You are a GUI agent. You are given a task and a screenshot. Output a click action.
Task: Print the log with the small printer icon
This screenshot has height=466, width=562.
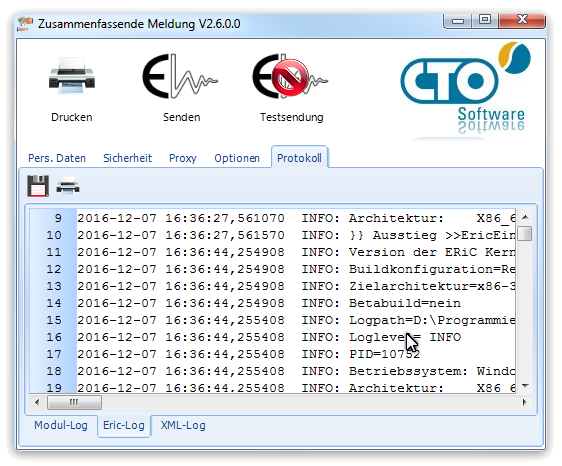(68, 186)
